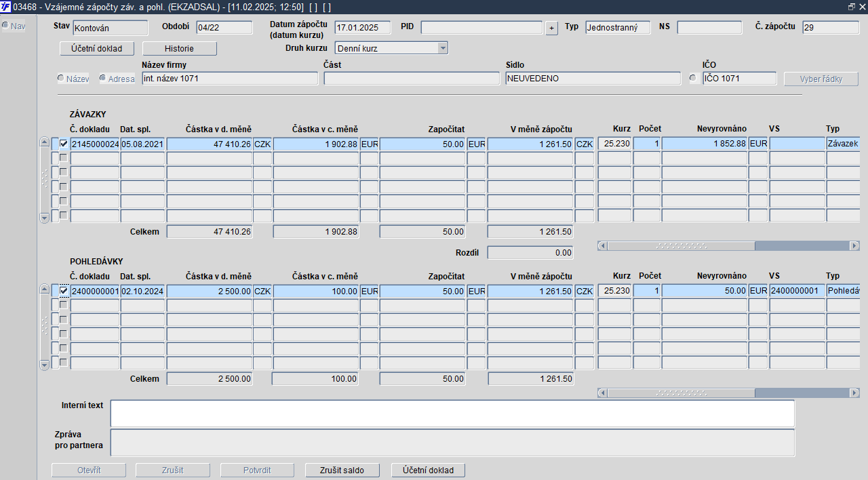The image size is (868, 480).
Task: Click down arrow of ZÁVAZKY row scroller
Action: 45,218
